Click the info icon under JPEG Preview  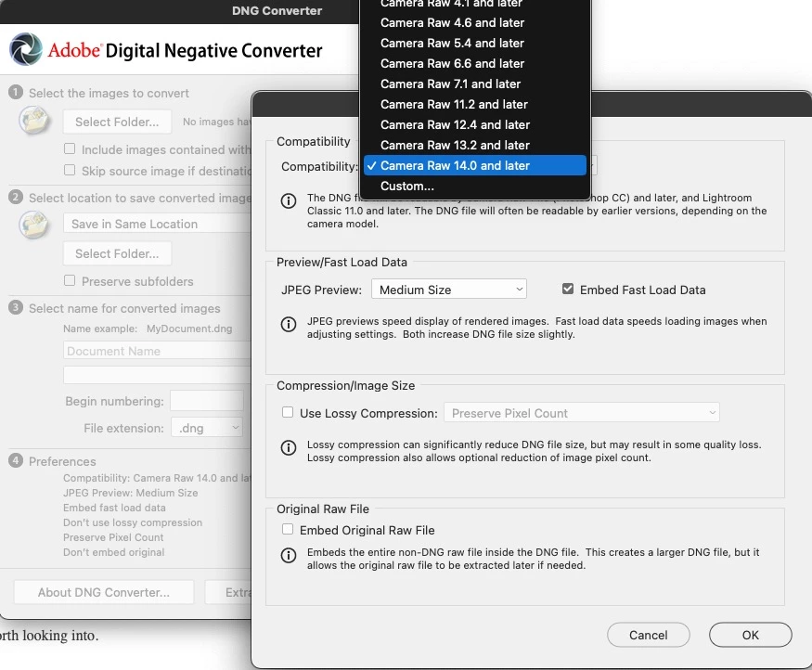[289, 324]
